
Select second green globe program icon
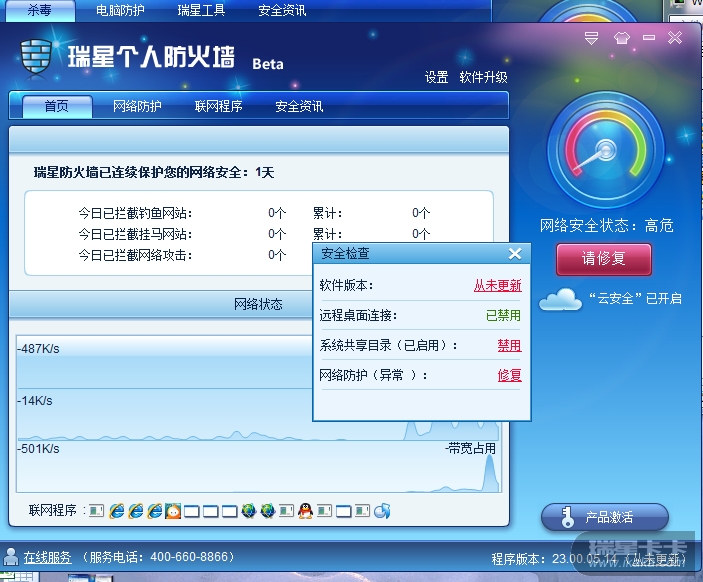pyautogui.click(x=267, y=511)
